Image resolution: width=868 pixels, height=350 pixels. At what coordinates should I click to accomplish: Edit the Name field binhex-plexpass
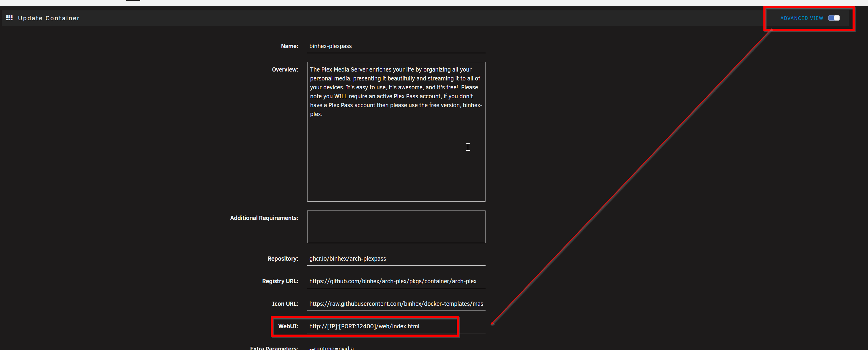coord(396,46)
